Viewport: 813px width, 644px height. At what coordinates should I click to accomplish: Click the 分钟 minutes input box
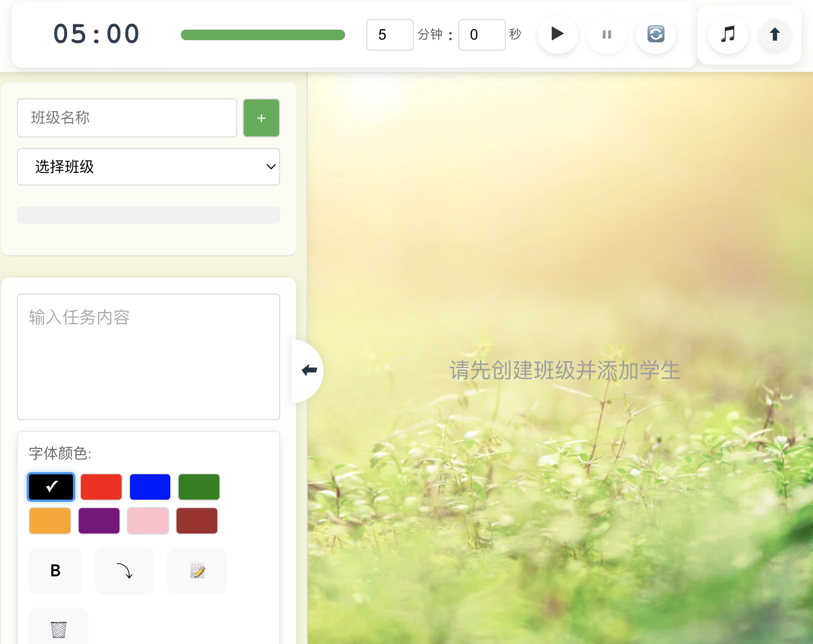click(x=390, y=34)
